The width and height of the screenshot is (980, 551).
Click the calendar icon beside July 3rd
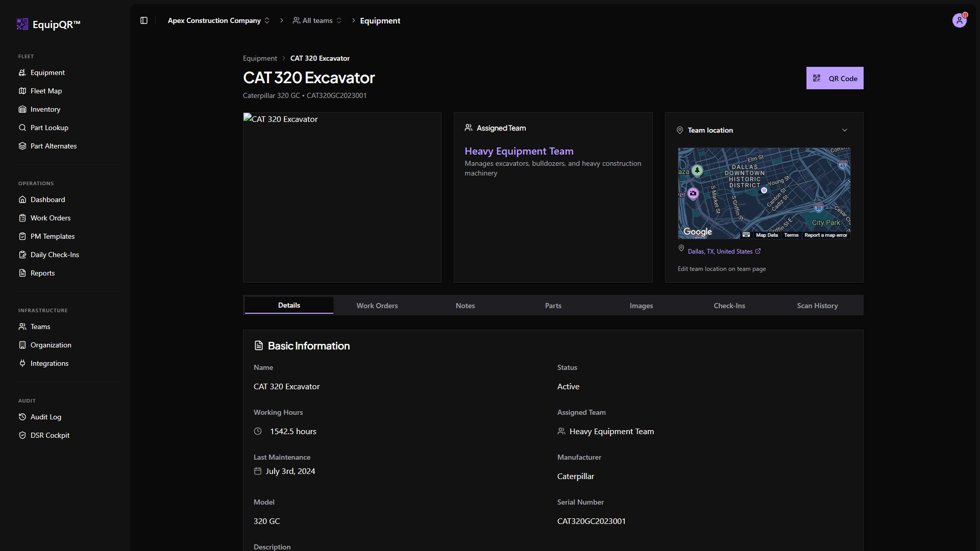pos(258,471)
